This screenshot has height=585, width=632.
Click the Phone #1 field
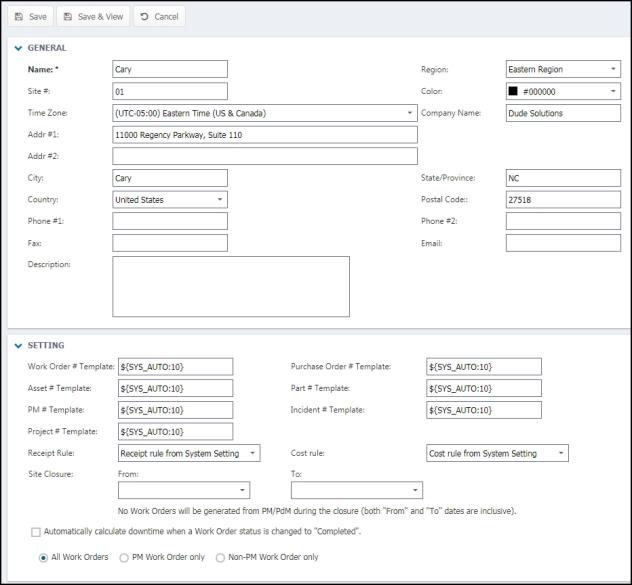click(170, 221)
